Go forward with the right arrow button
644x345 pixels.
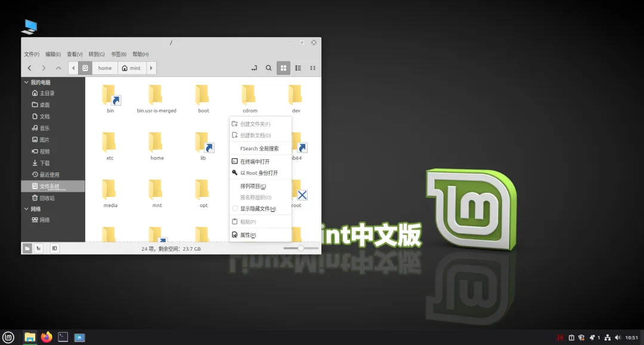[44, 68]
